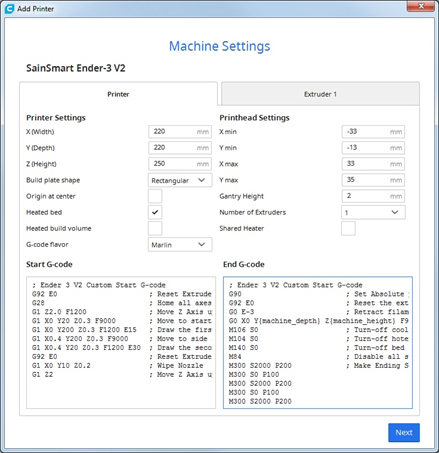The height and width of the screenshot is (453, 439).
Task: Click the Y max input field
Action: tap(373, 180)
